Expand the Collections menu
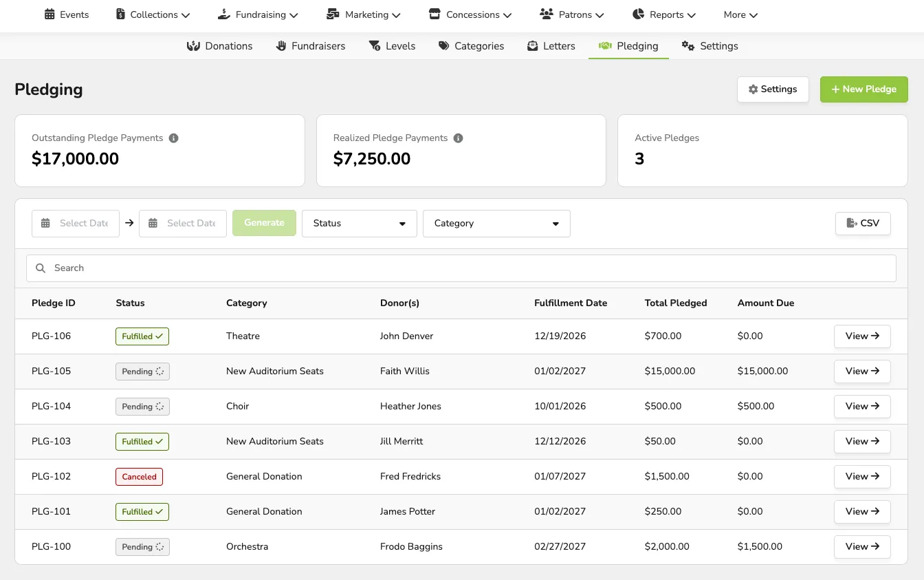This screenshot has height=580, width=924. click(153, 14)
